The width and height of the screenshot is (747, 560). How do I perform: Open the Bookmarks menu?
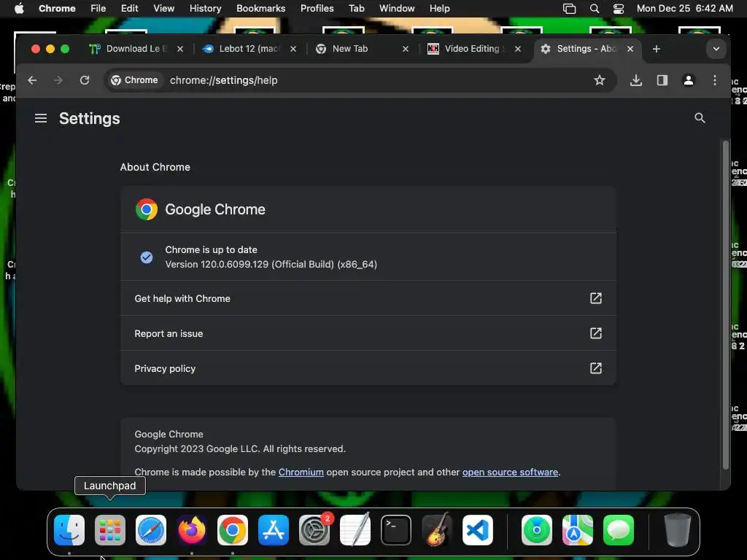pos(260,8)
